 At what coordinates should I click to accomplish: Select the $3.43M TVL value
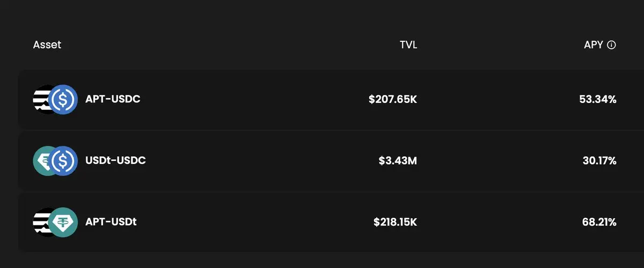[x=397, y=161]
